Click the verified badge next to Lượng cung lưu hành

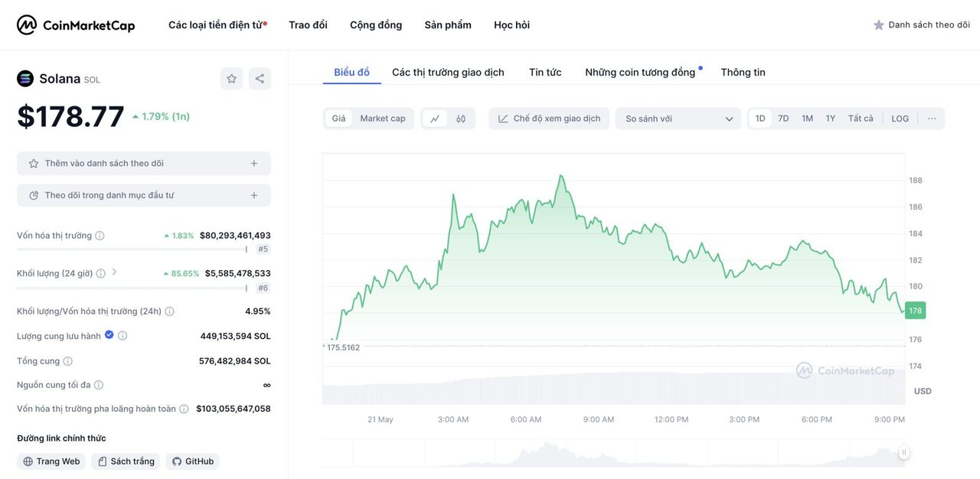point(109,335)
